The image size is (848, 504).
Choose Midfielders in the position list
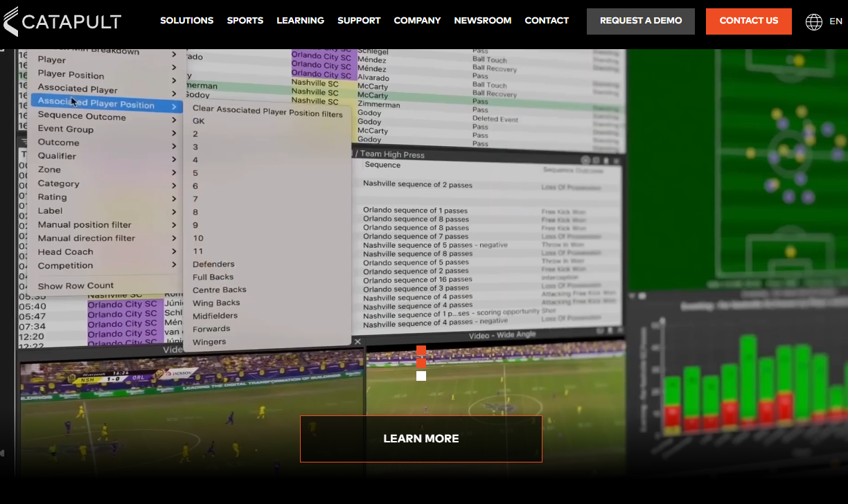tap(215, 316)
